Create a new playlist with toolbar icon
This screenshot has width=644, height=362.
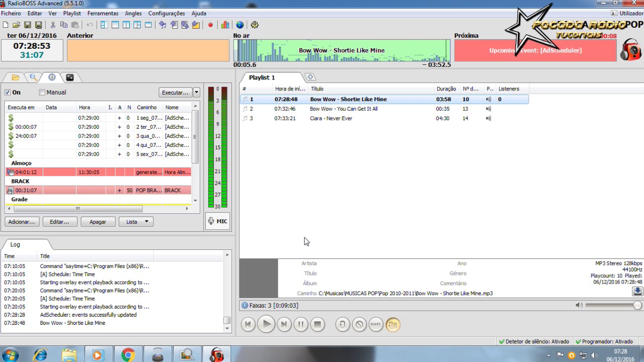click(x=6, y=25)
